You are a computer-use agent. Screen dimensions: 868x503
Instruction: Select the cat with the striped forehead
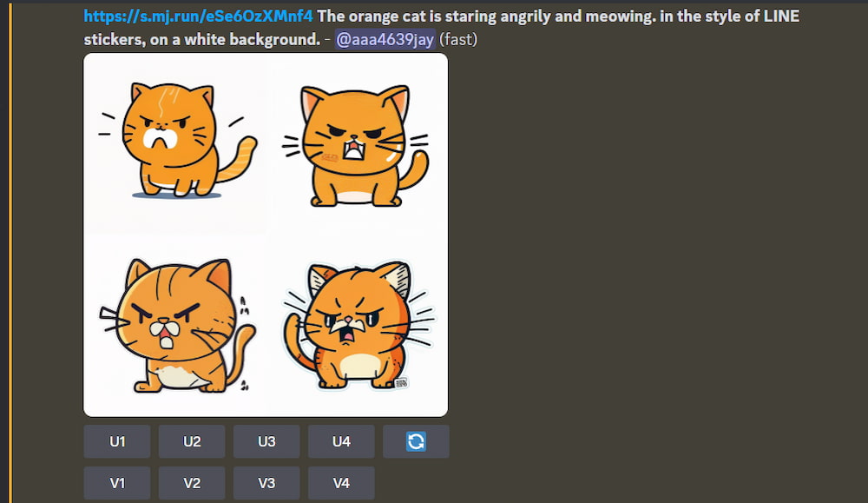177,325
